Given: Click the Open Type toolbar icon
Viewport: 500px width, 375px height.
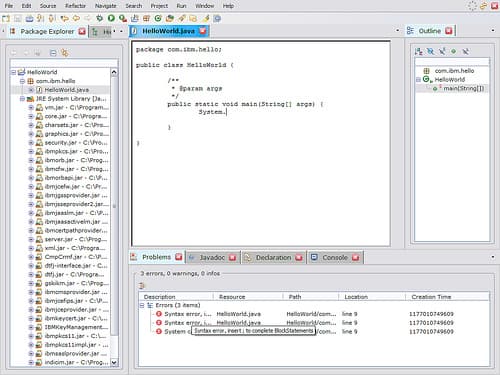Looking at the screenshot, I should 170,18.
